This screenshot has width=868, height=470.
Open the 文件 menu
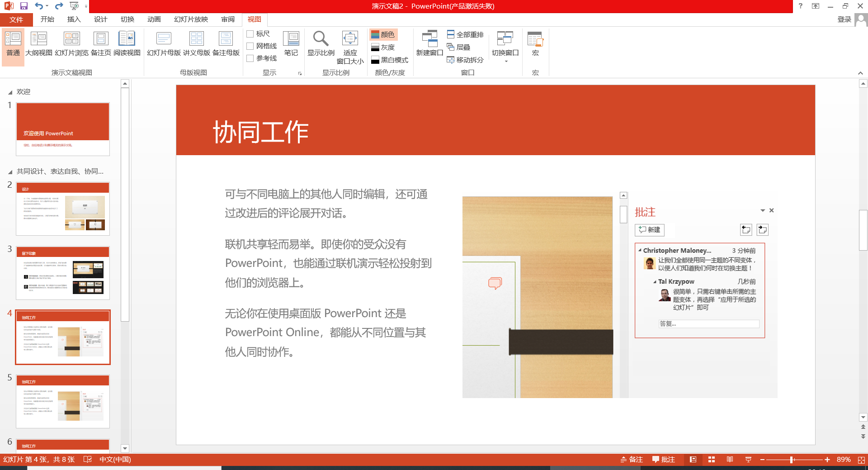point(16,19)
